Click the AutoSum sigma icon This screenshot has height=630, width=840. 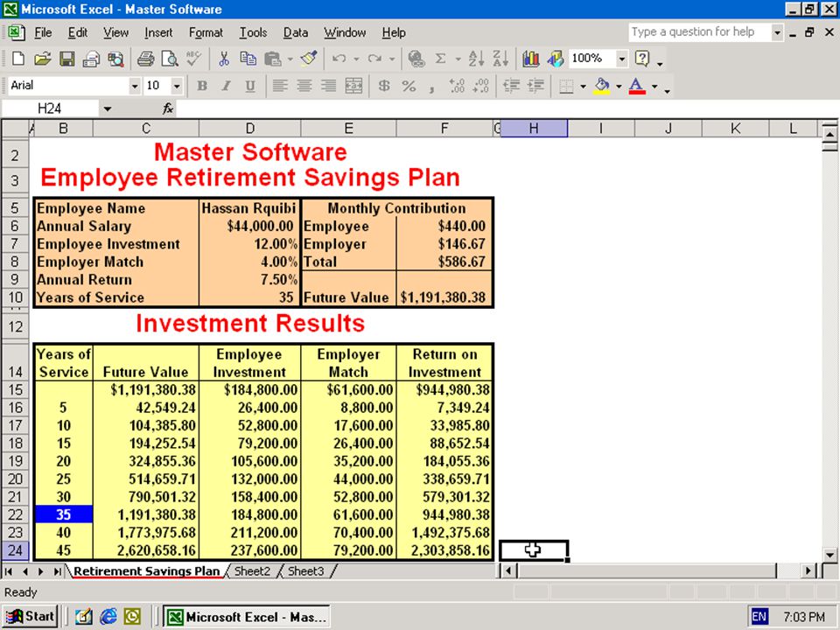click(x=440, y=59)
